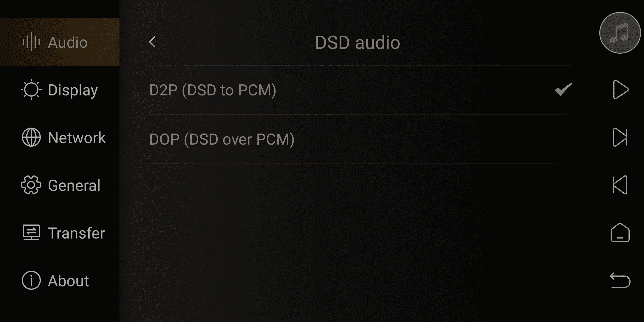Screen dimensions: 644x322
Task: Click the back chevron beside DSD audio
Action: [152, 42]
